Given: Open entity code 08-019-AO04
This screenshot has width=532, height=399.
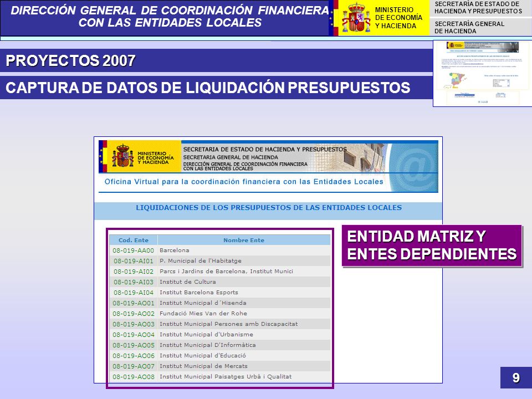Looking at the screenshot, I should [x=134, y=335].
